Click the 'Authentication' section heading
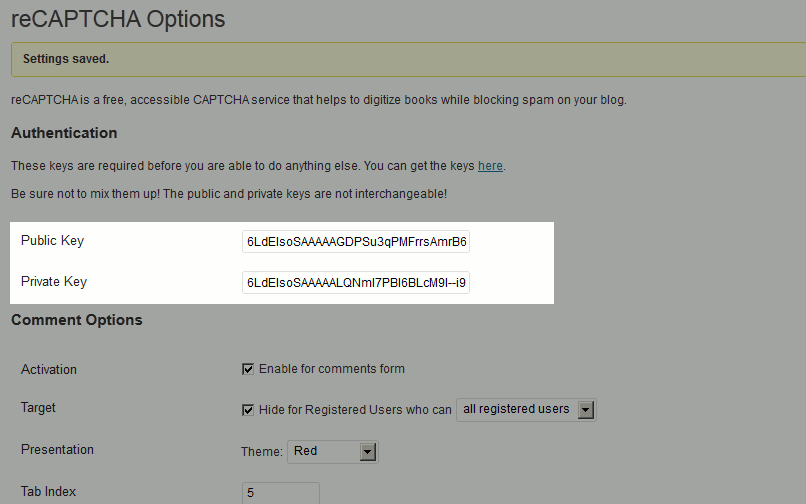Image resolution: width=806 pixels, height=504 pixels. 64,133
